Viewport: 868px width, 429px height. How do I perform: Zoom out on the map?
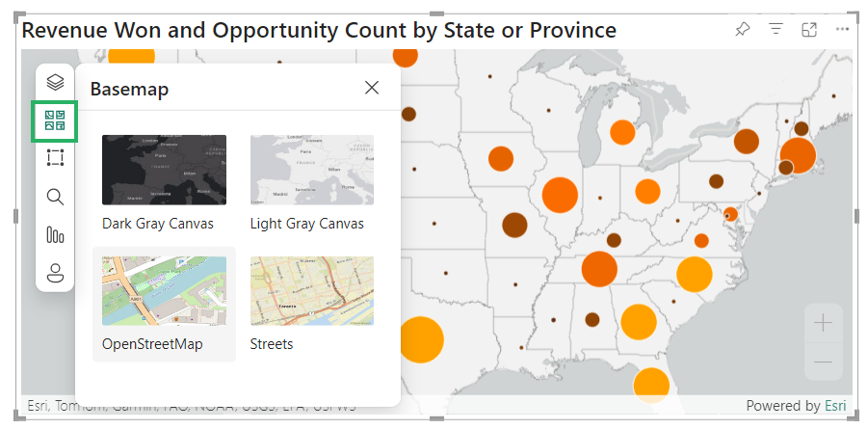(x=823, y=361)
